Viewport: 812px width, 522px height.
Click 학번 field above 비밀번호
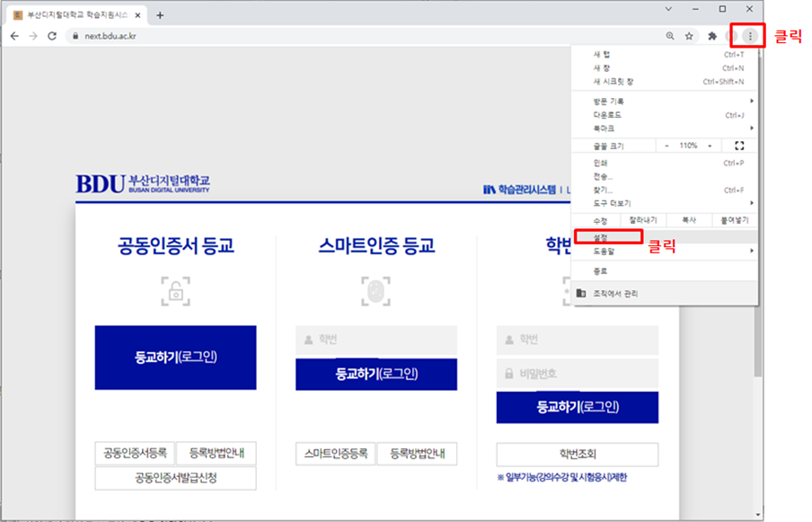coord(578,340)
